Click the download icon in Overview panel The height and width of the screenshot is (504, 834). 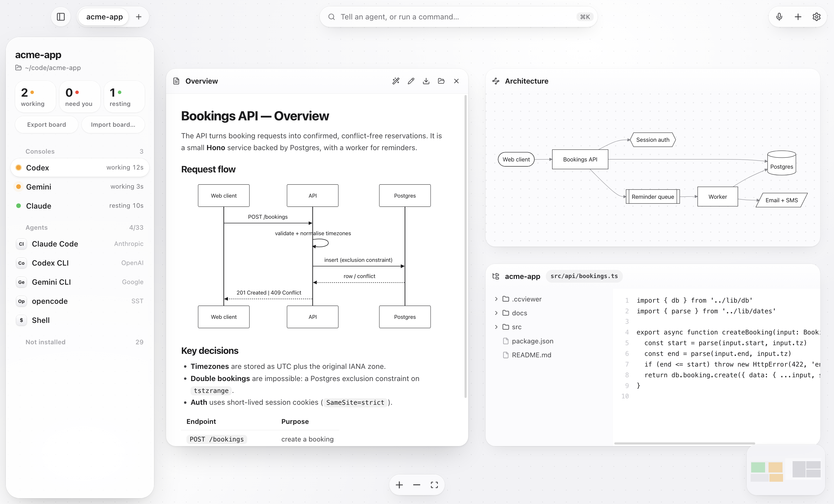(x=426, y=81)
